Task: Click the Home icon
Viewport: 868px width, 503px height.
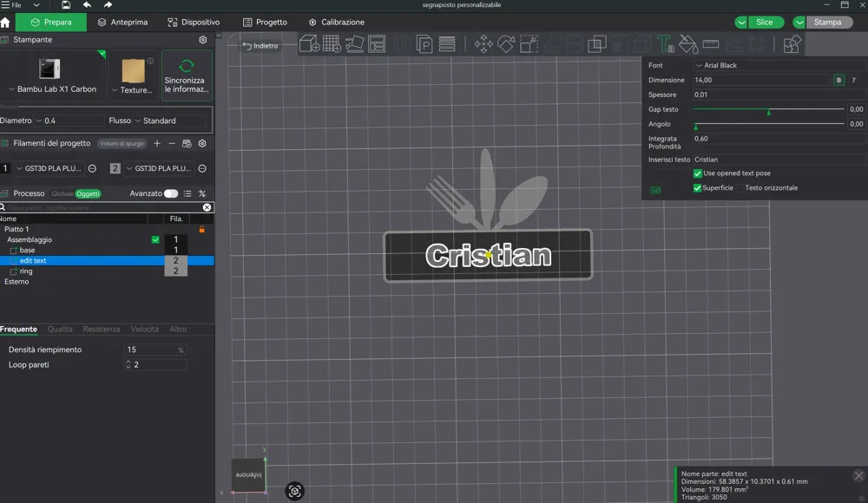Action: (5, 23)
